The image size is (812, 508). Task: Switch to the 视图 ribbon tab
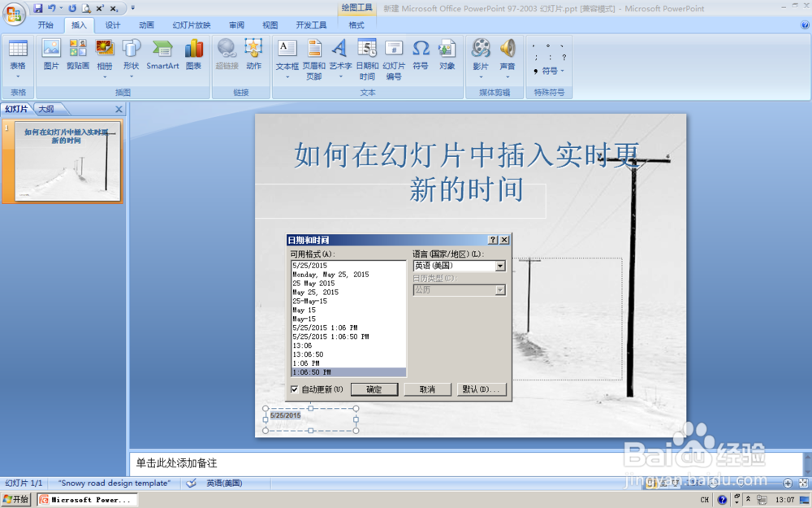coord(270,25)
